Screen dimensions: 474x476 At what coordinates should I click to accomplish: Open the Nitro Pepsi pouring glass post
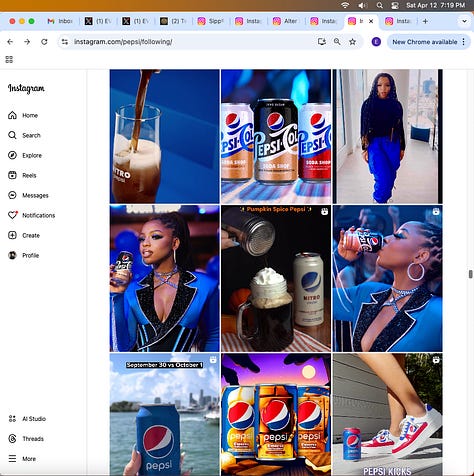[x=165, y=136]
